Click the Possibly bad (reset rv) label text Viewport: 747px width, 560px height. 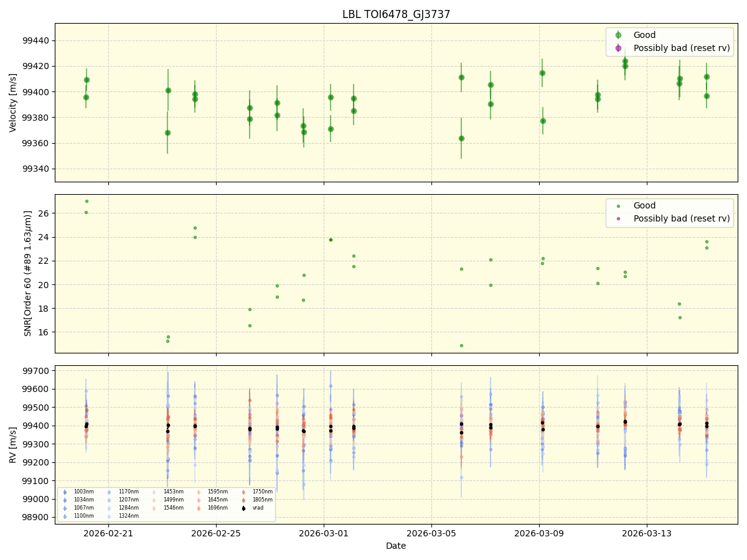point(682,48)
